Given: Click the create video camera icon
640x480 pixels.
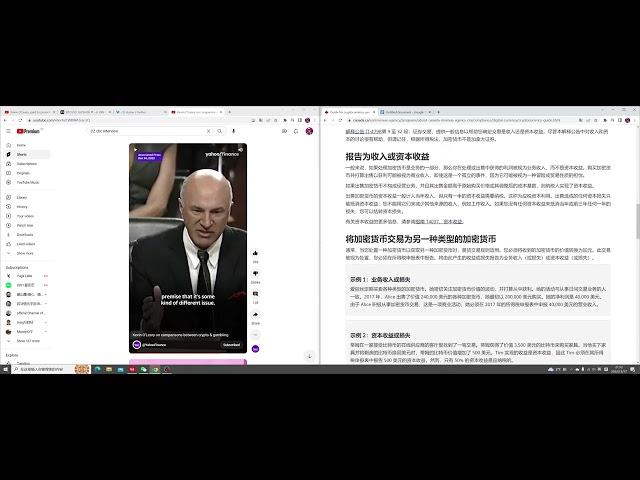Looking at the screenshot, I should (x=286, y=131).
